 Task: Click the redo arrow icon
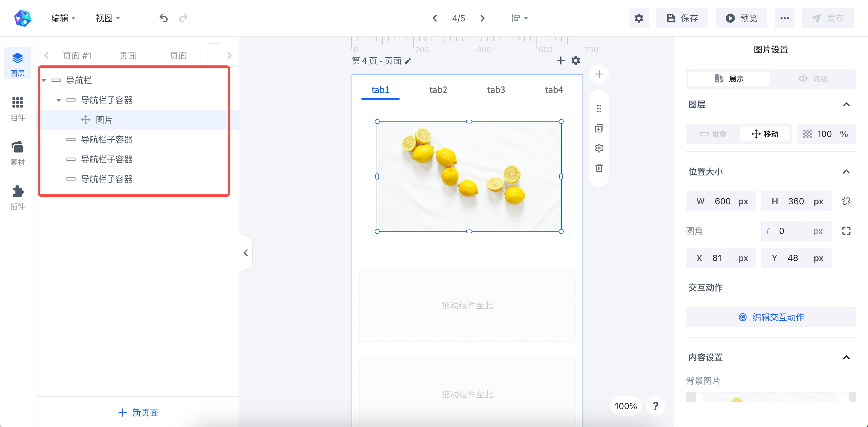coord(183,18)
